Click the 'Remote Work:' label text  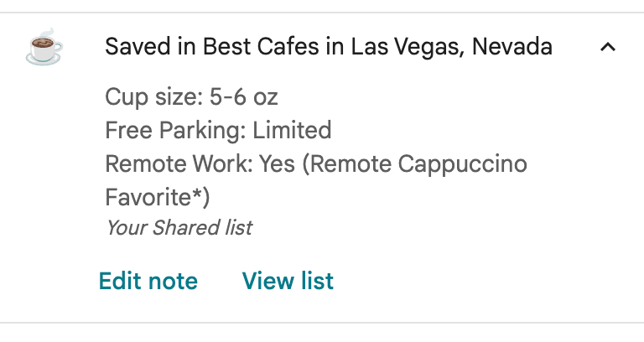tap(179, 163)
